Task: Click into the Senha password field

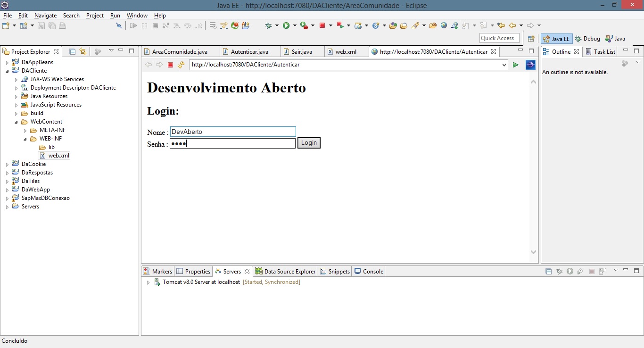Action: (x=232, y=143)
